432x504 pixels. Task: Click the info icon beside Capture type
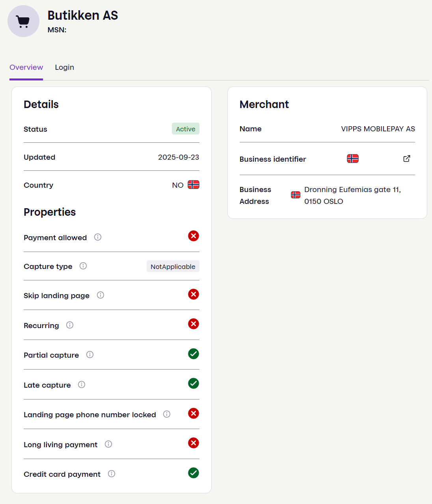click(83, 266)
